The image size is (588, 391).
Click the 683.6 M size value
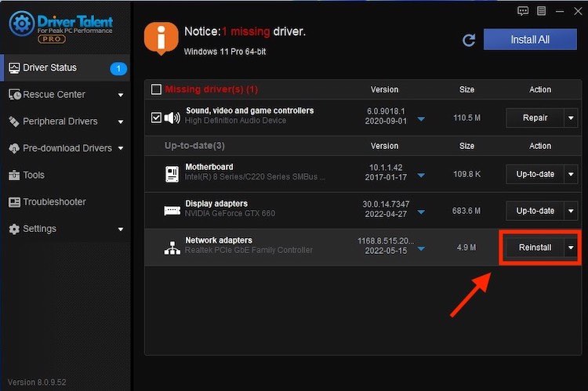(x=466, y=211)
